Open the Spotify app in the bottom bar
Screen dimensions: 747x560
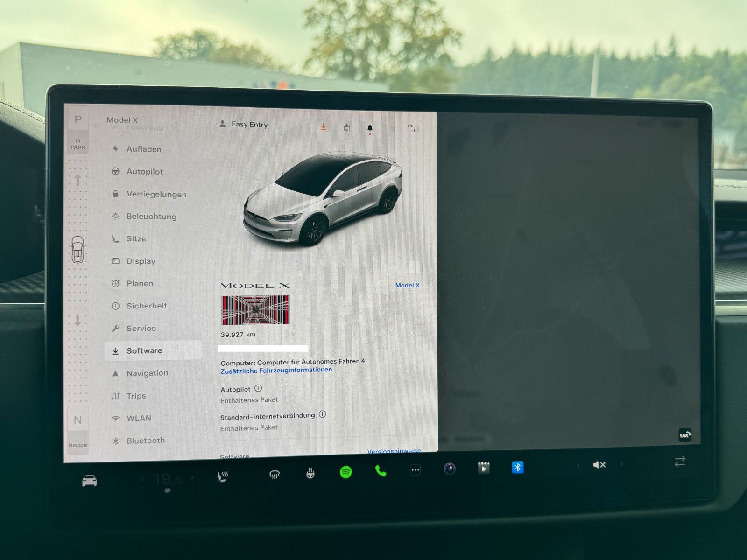345,472
